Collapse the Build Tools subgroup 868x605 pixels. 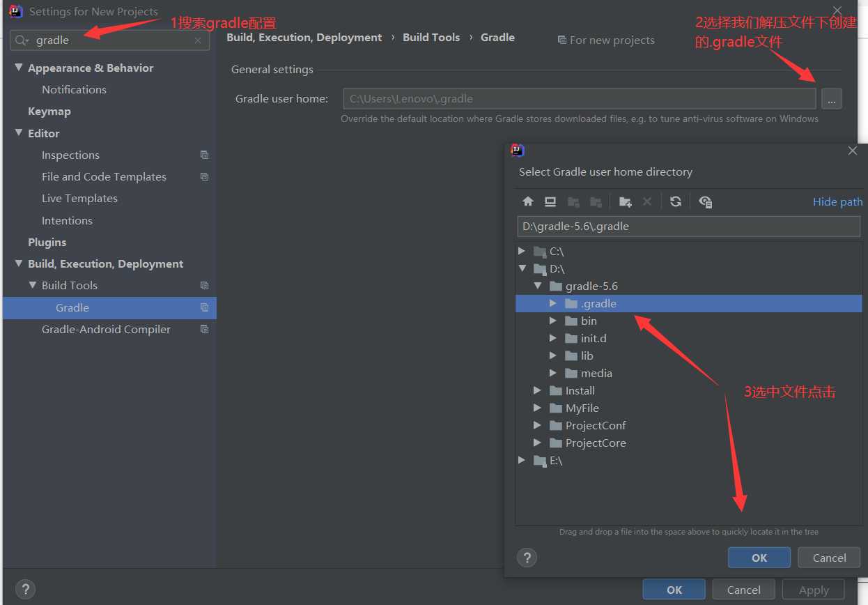point(32,285)
